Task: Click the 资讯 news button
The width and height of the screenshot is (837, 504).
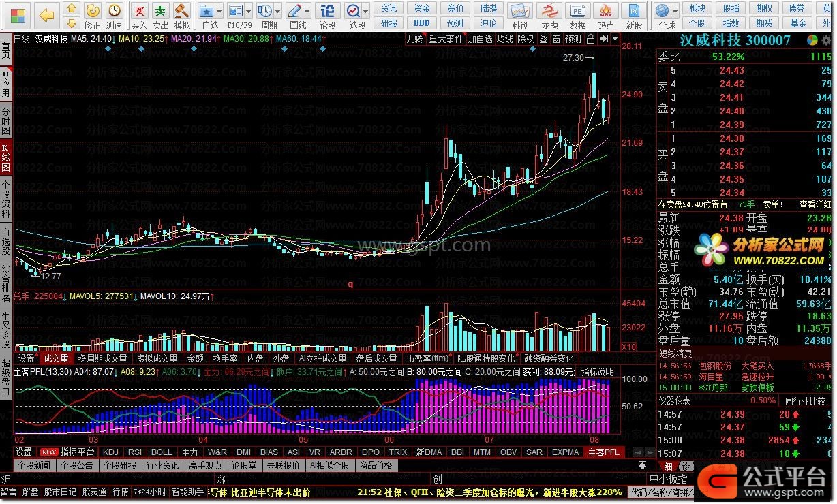Action: point(389,8)
